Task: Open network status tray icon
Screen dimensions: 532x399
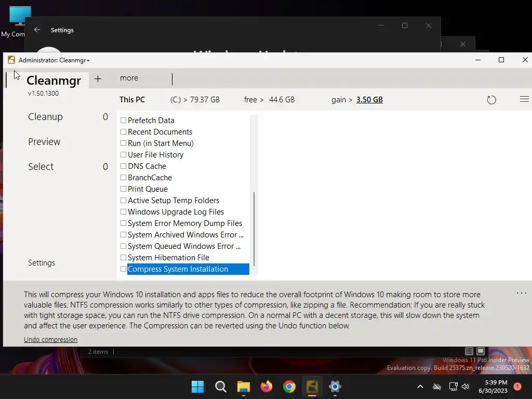Action: (x=453, y=387)
